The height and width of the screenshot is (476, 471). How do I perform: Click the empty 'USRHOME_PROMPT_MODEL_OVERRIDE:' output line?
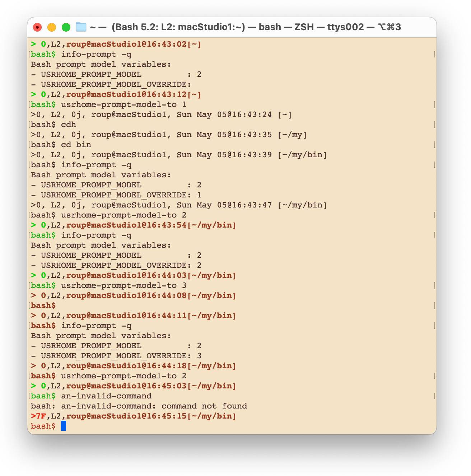pyautogui.click(x=111, y=84)
